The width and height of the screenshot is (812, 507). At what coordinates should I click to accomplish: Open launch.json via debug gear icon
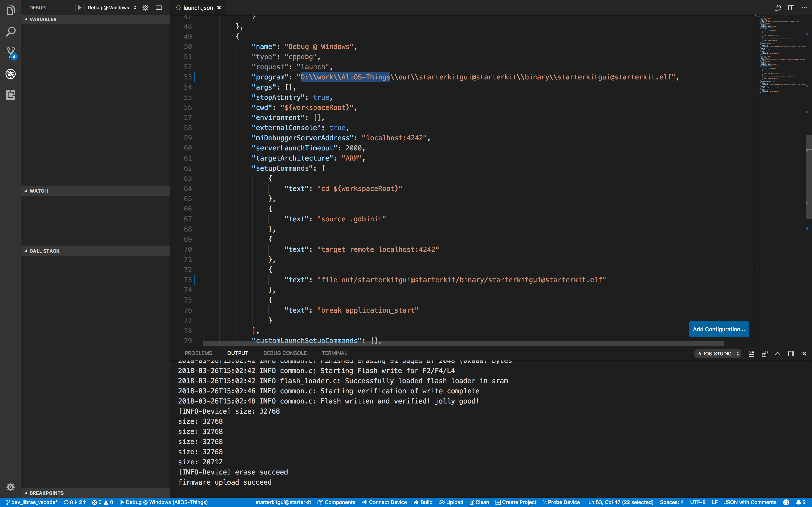pos(145,7)
